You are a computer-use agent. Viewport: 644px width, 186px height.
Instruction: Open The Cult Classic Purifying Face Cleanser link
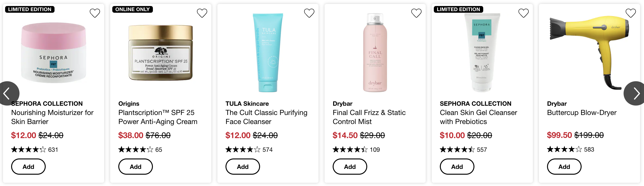click(266, 117)
